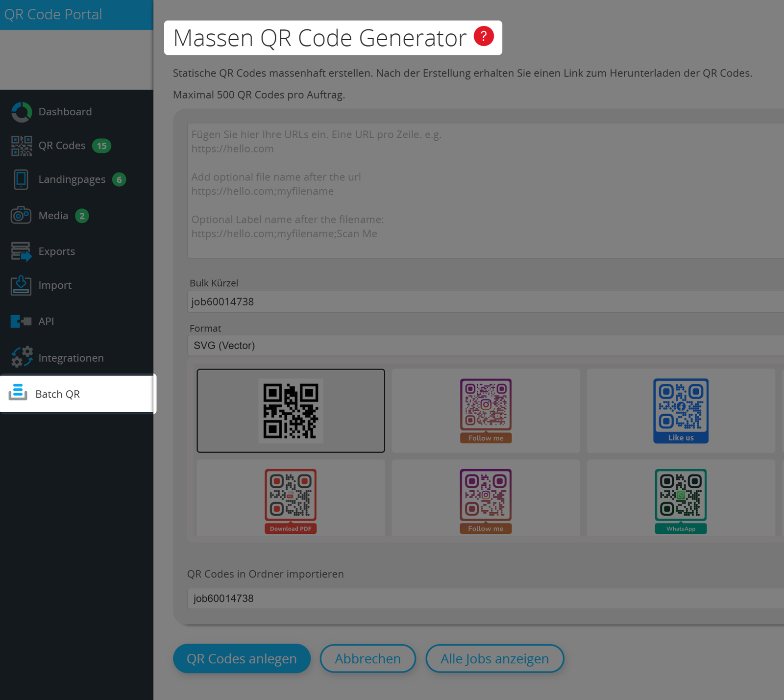Select the green WhatsApp QR template
Image resolution: width=784 pixels, height=700 pixels.
pyautogui.click(x=681, y=500)
